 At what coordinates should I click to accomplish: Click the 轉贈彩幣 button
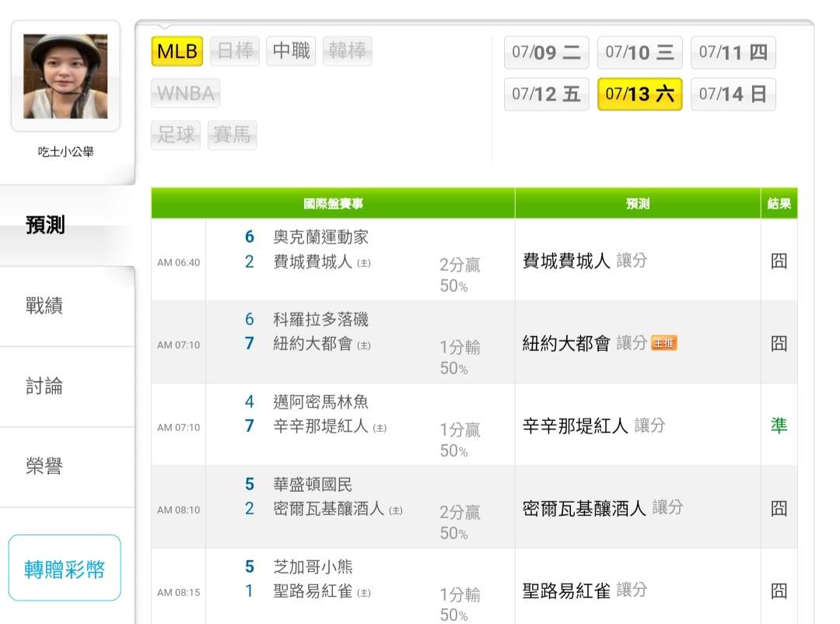point(65,568)
